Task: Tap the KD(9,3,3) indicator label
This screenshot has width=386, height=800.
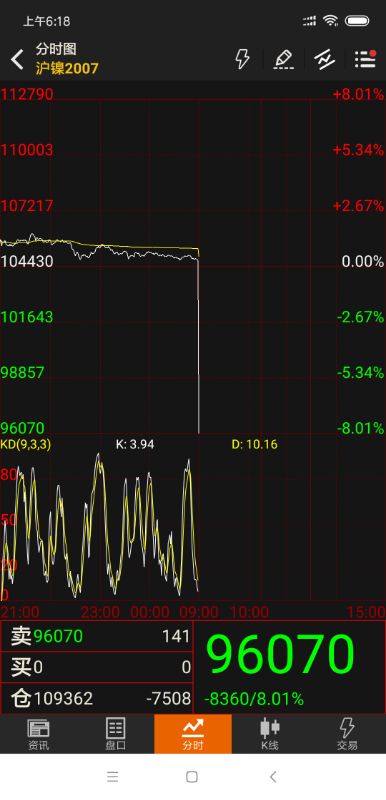Action: pyautogui.click(x=25, y=444)
